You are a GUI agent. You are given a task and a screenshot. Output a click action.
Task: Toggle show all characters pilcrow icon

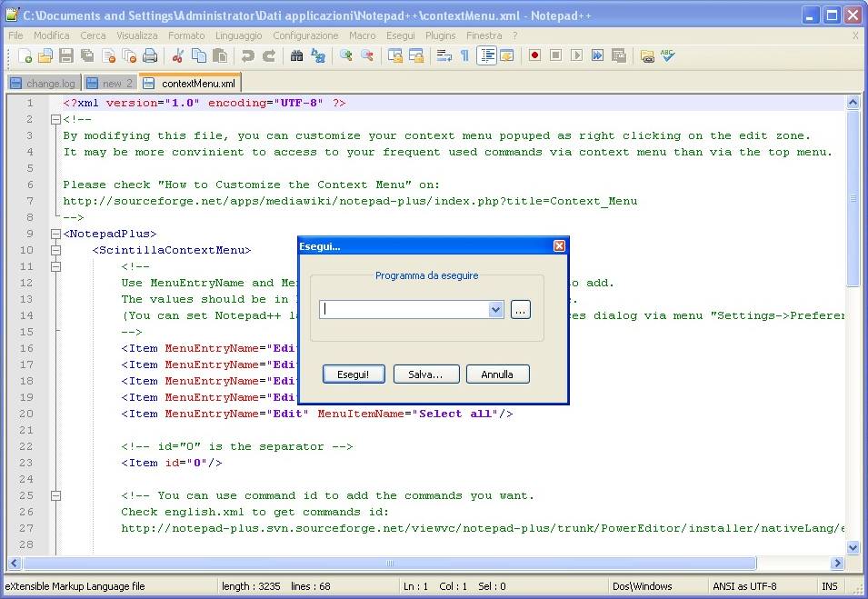click(x=464, y=56)
